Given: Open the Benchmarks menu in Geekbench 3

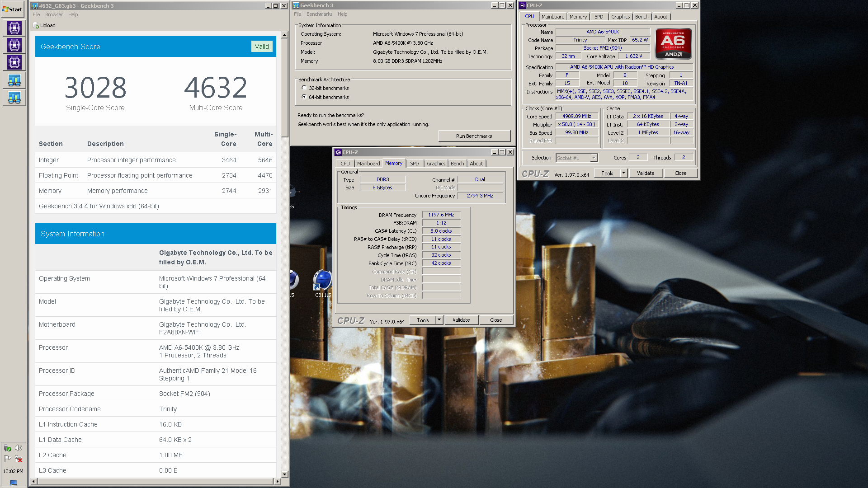Looking at the screenshot, I should (319, 14).
